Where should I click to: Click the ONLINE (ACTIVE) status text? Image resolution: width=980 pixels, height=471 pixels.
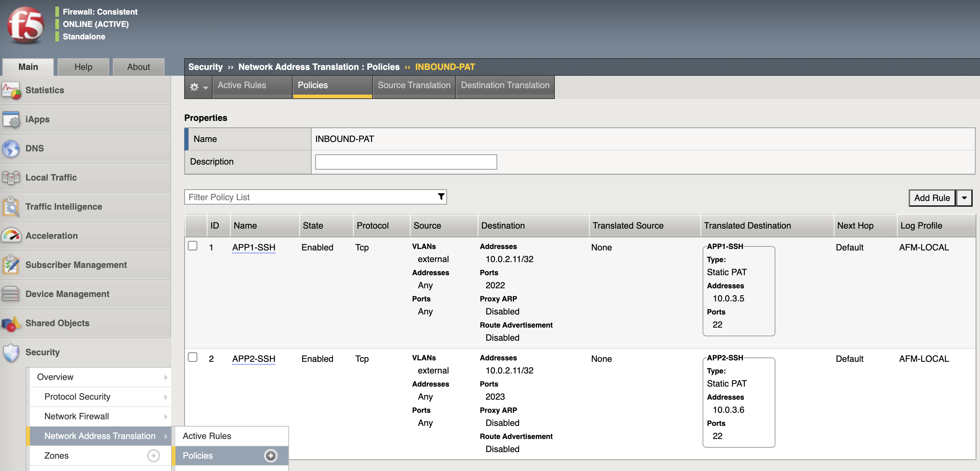(x=95, y=24)
